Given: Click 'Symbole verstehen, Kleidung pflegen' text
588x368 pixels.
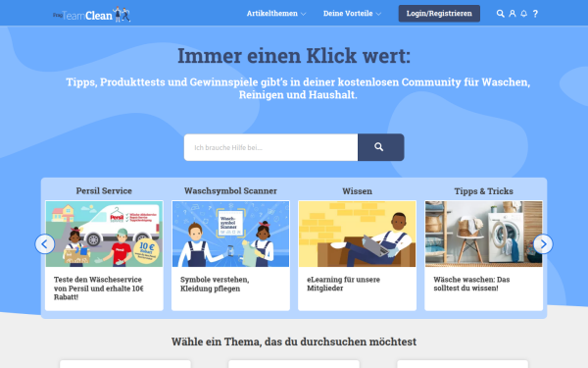Looking at the screenshot, I should pyautogui.click(x=215, y=284).
